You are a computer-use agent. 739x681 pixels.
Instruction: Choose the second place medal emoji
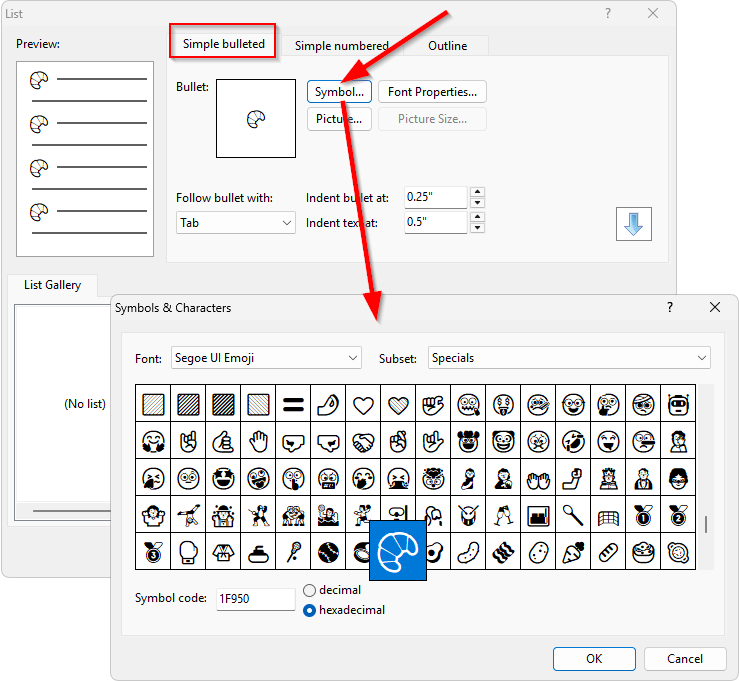(x=678, y=515)
